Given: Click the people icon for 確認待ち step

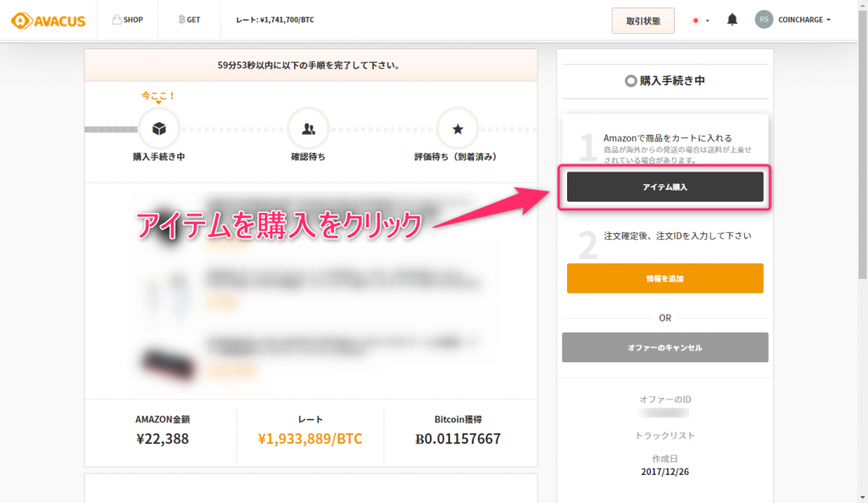Looking at the screenshot, I should (309, 129).
